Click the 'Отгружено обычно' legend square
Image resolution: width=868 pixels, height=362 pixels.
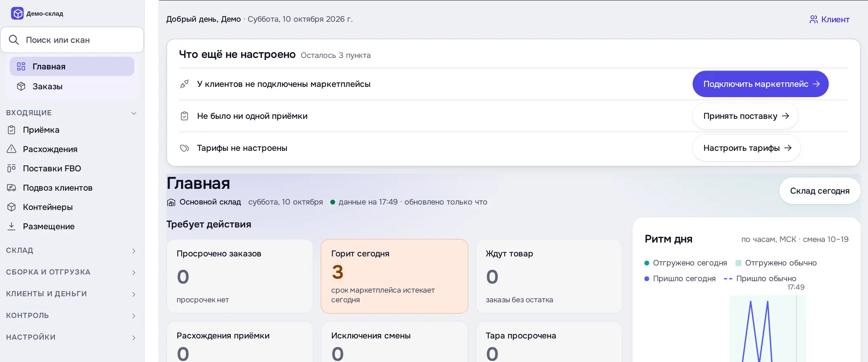pyautogui.click(x=738, y=263)
